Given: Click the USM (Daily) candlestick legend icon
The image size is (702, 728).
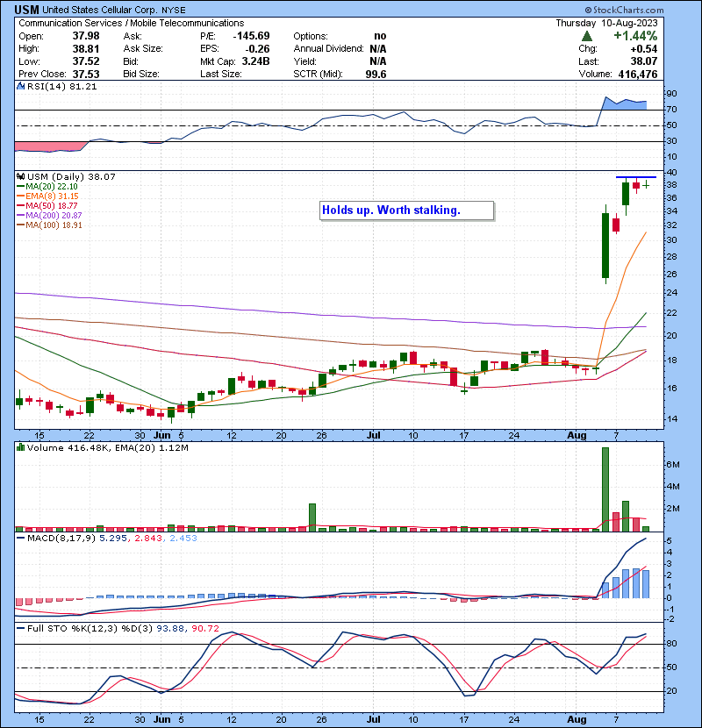Looking at the screenshot, I should (21, 176).
